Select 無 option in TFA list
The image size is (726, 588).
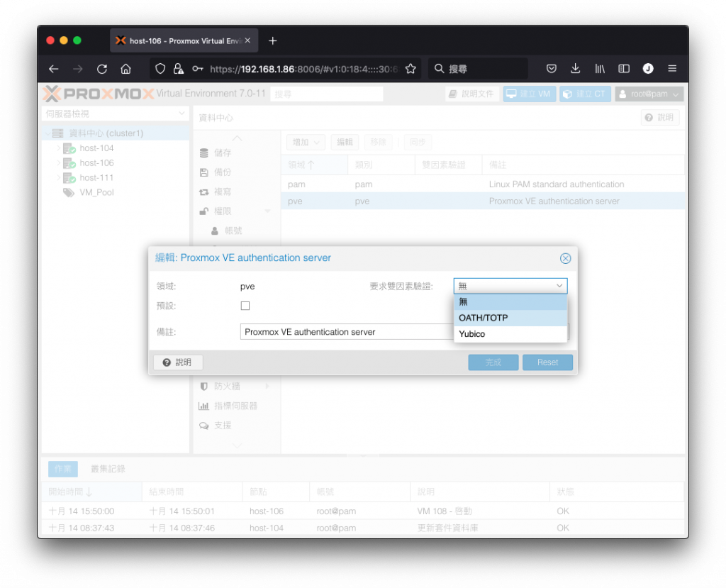pos(510,302)
